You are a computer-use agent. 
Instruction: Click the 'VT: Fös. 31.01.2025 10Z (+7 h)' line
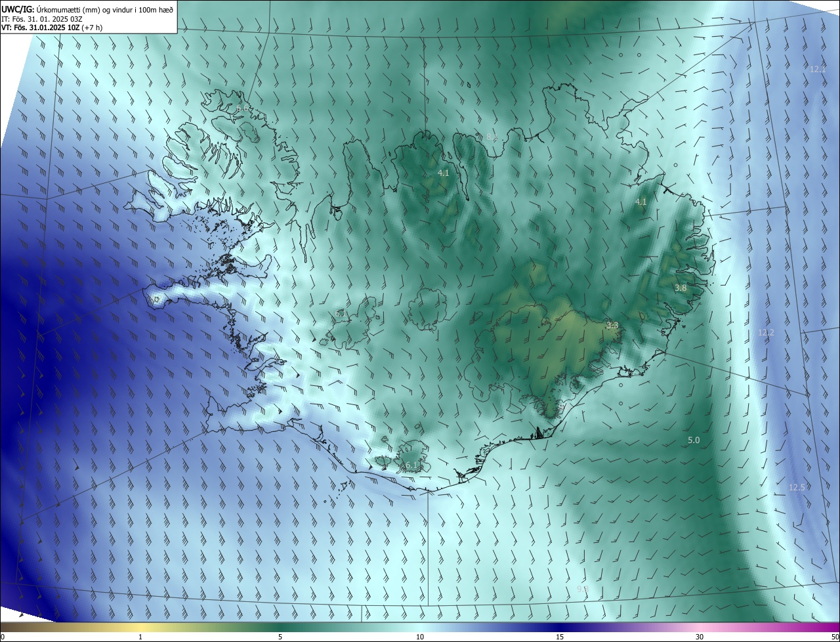pos(51,28)
